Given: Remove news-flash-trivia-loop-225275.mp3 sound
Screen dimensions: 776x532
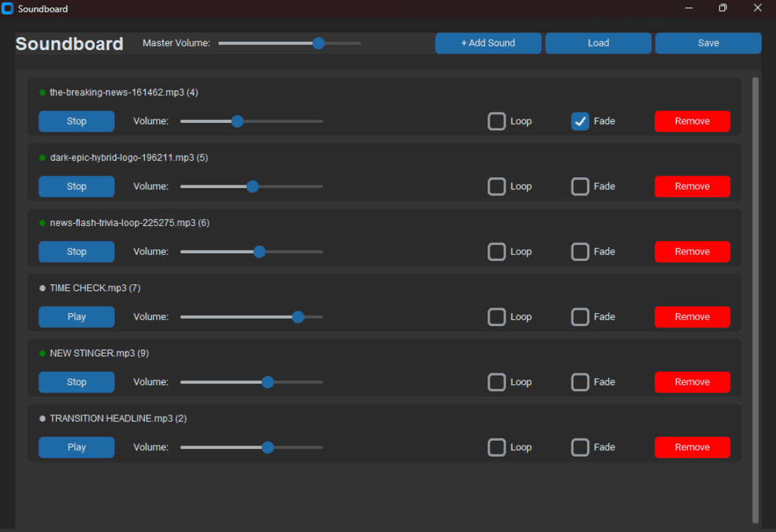Looking at the screenshot, I should tap(692, 252).
